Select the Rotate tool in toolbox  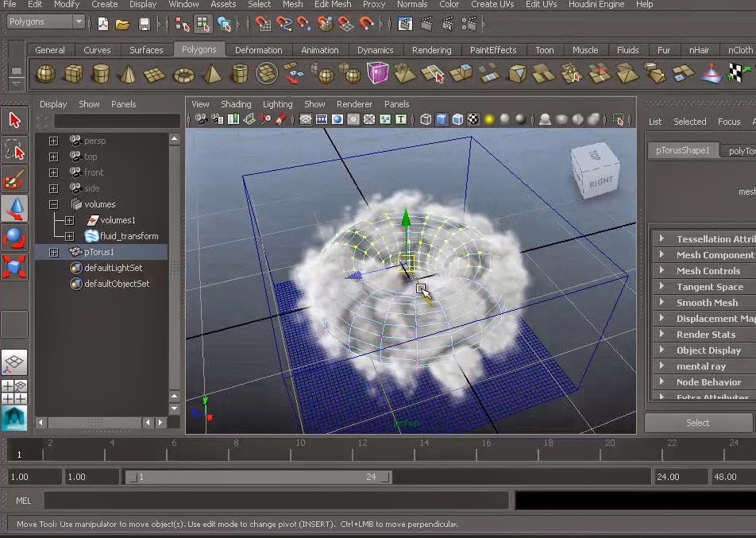(14, 238)
